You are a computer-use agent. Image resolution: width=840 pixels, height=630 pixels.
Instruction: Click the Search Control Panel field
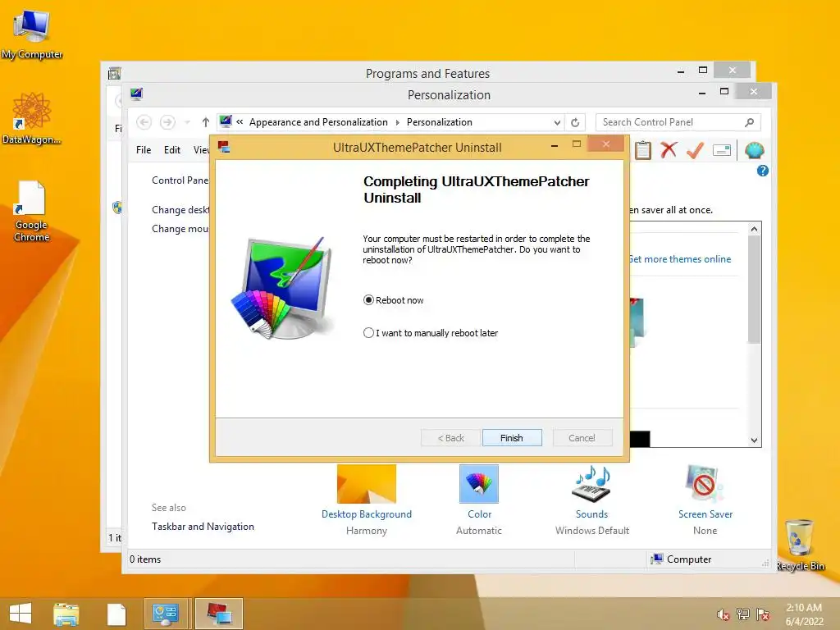coord(678,122)
